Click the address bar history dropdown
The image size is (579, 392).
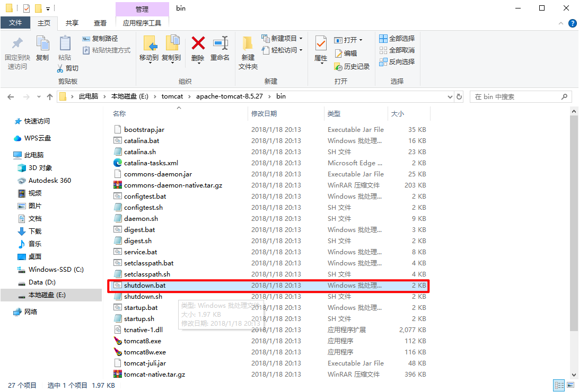[x=450, y=96]
